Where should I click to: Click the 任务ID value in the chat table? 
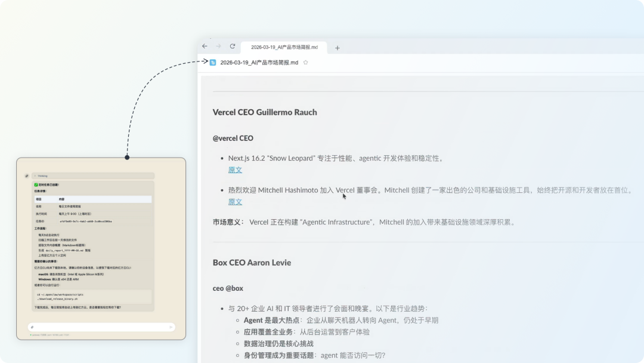coord(86,222)
